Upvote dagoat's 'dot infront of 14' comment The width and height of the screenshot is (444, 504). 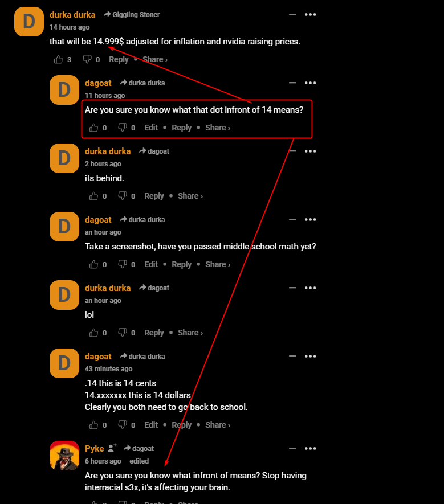coord(93,128)
